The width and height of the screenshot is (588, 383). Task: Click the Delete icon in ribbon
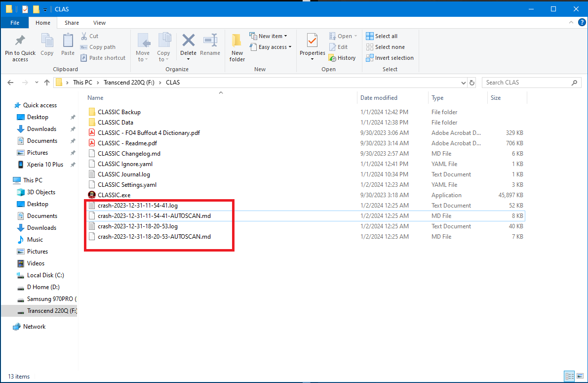[x=188, y=41]
